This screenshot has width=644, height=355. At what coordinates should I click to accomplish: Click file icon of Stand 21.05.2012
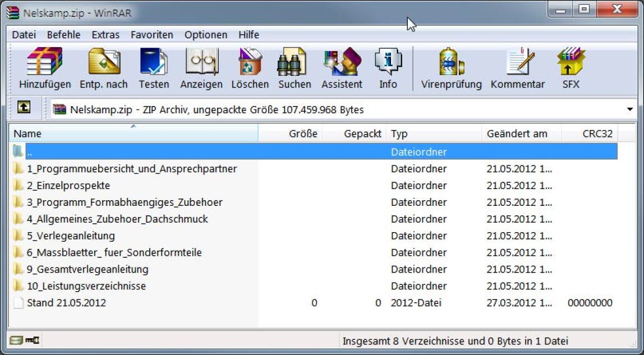(18, 303)
